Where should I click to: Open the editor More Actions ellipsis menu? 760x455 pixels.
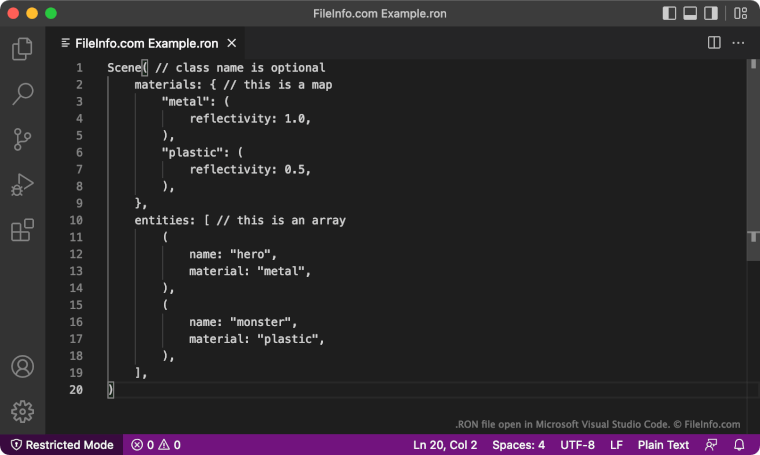click(738, 43)
